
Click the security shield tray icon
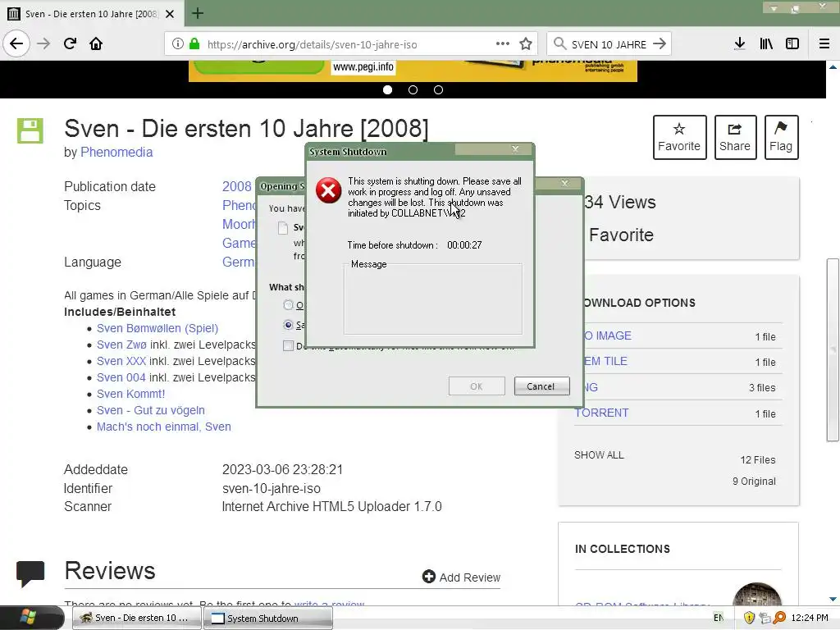749,618
